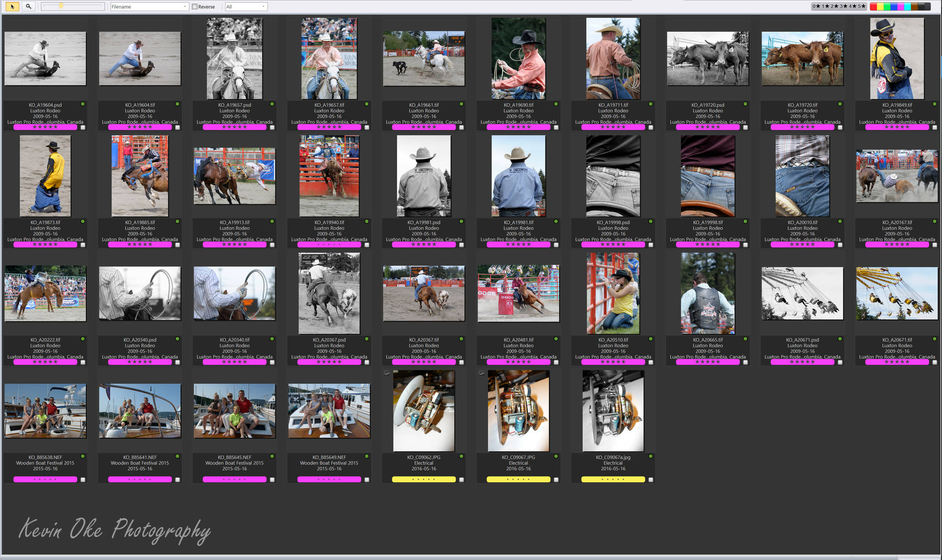Image resolution: width=942 pixels, height=560 pixels.
Task: Select the arrow pointer tool
Action: [12, 7]
